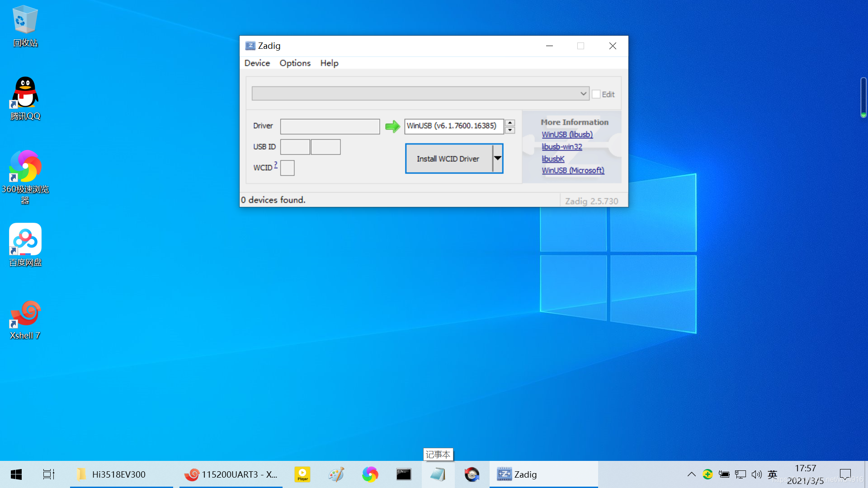This screenshot has height=488, width=868.
Task: Open Install WCID Driver split-button arrow
Action: (498, 159)
